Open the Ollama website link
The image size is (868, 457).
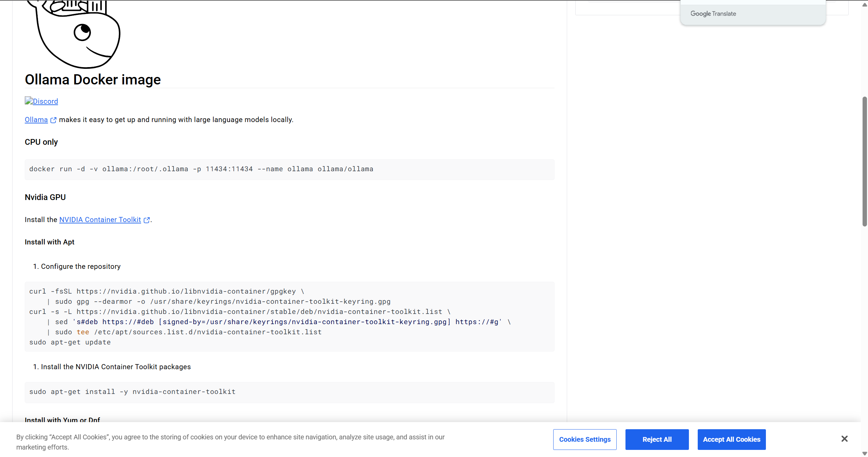coord(36,120)
